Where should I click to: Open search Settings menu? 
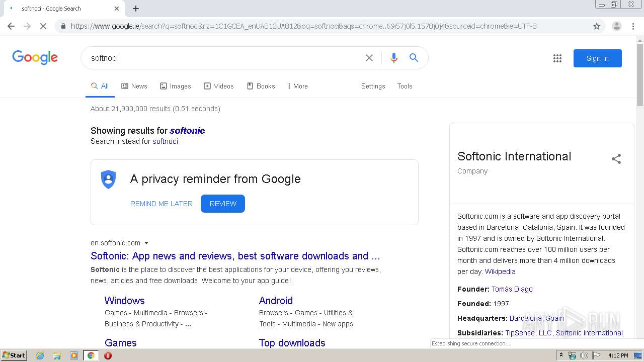(373, 86)
